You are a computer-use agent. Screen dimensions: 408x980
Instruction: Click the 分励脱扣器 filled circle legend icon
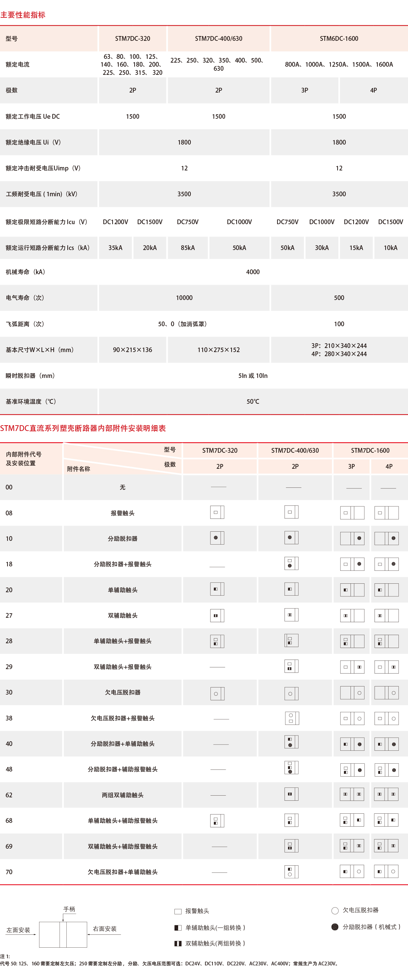[x=335, y=927]
